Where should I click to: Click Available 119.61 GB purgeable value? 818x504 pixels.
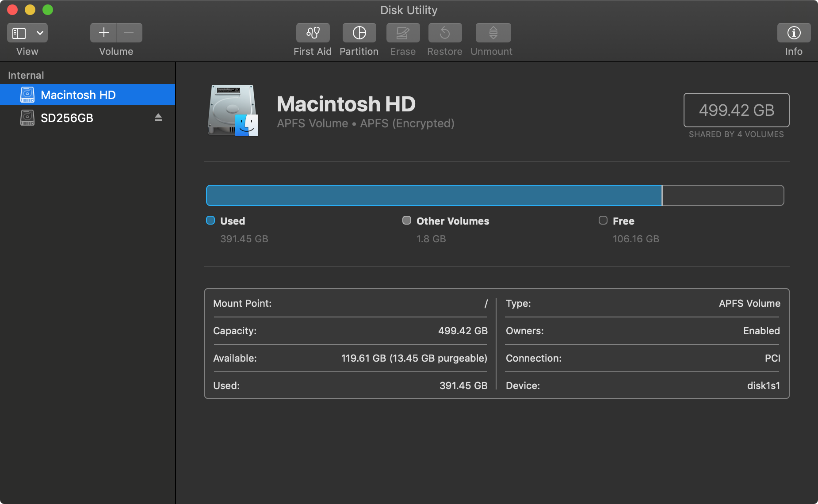[x=414, y=358]
